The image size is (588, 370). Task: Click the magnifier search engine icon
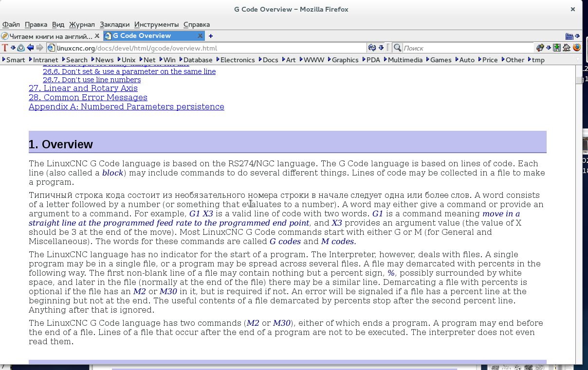tap(397, 48)
